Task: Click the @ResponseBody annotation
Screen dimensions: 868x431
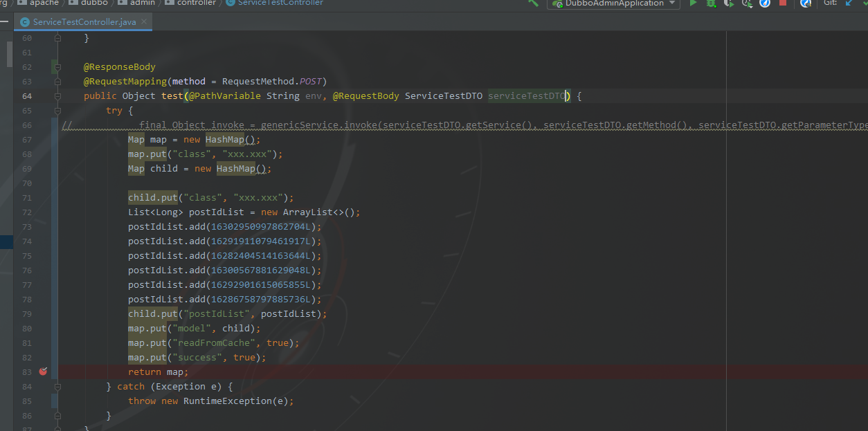Action: click(x=120, y=67)
